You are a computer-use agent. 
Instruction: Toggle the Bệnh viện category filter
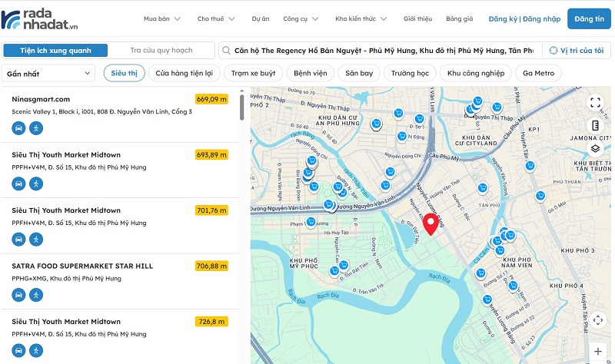click(311, 74)
